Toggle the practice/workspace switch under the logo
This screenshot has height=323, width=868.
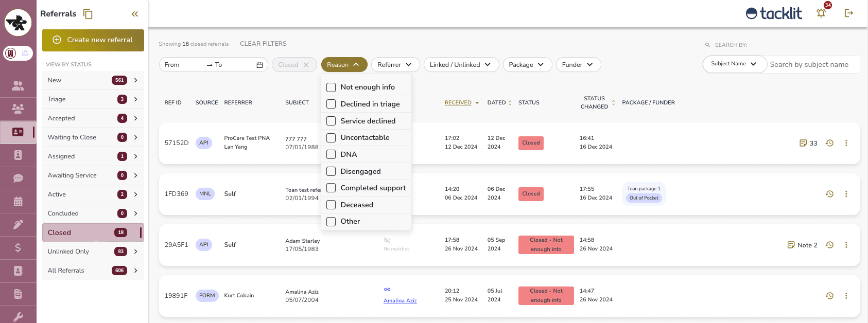pyautogui.click(x=18, y=53)
